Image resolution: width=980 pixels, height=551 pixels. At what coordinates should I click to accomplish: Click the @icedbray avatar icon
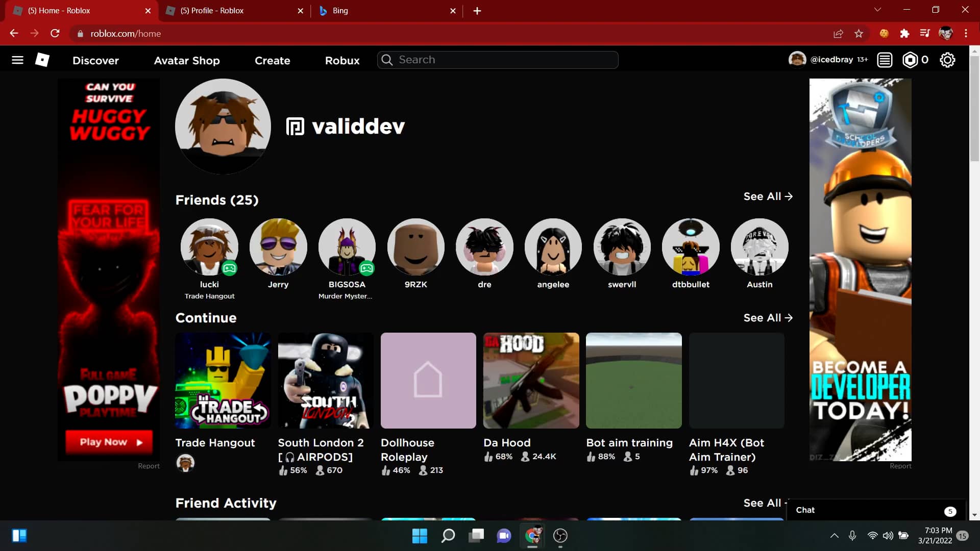pyautogui.click(x=797, y=60)
